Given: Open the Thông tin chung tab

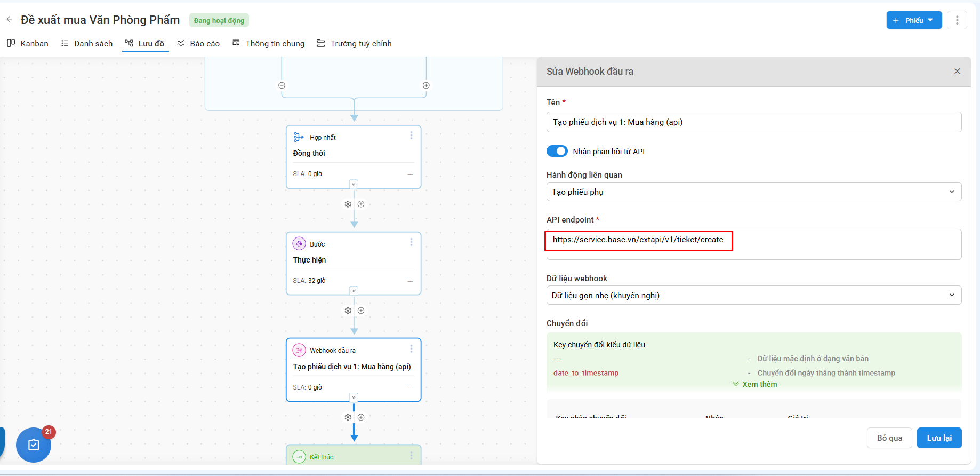Looking at the screenshot, I should coord(269,44).
